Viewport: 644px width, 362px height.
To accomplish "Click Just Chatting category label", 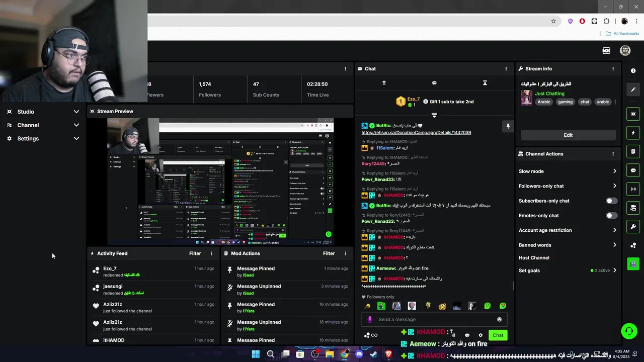I will 549,94.
